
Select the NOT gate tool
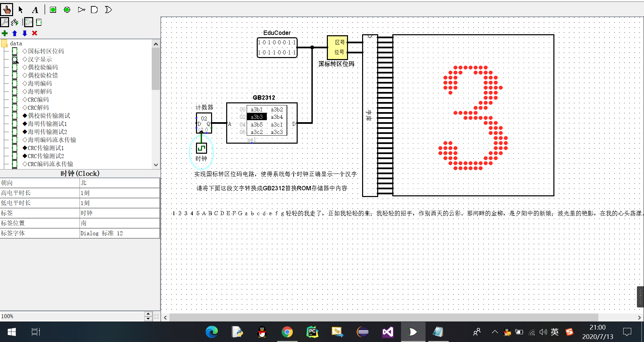81,10
